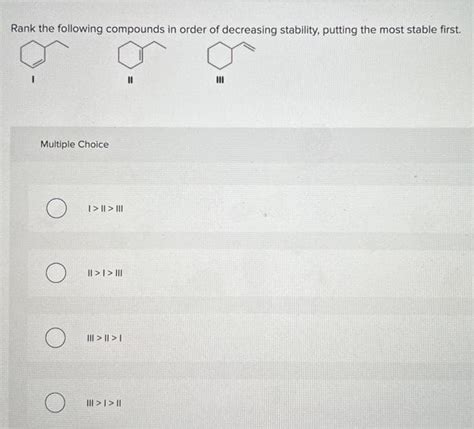Click the vinyl double bond on compound III

click(x=250, y=47)
